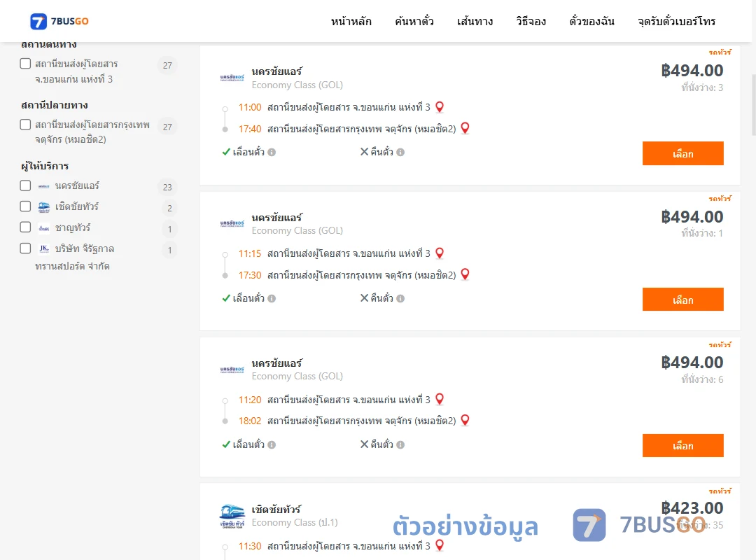The width and height of the screenshot is (756, 560).
Task: Click เชิดชัยทัวร์ bus logo on 11:30 trip card
Action: [x=232, y=517]
